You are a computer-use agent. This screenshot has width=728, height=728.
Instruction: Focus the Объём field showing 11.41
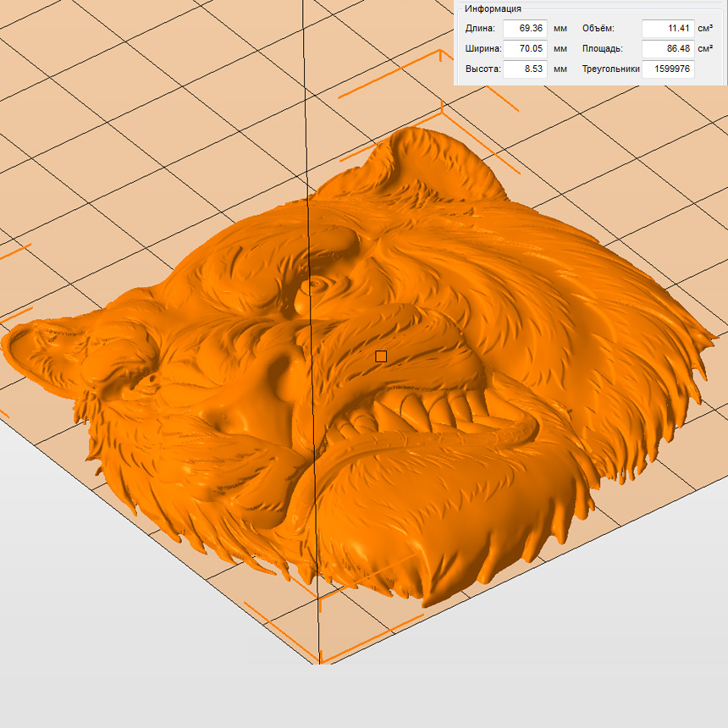tap(668, 28)
